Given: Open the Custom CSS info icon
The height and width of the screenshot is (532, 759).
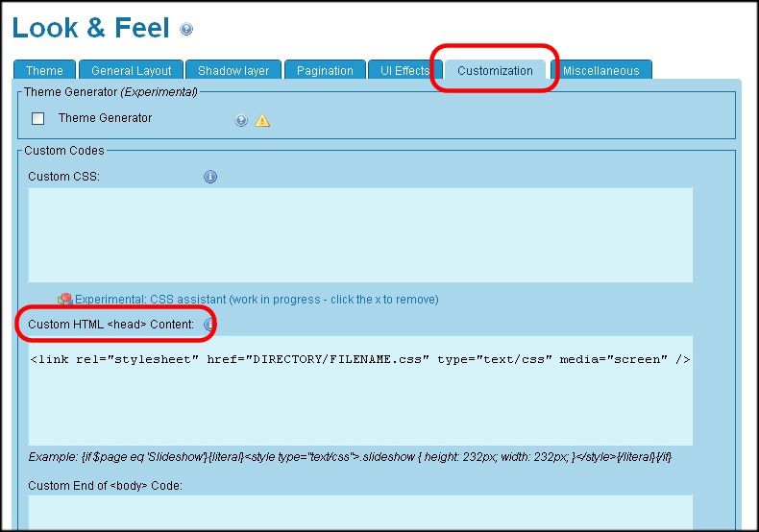Looking at the screenshot, I should [x=210, y=177].
